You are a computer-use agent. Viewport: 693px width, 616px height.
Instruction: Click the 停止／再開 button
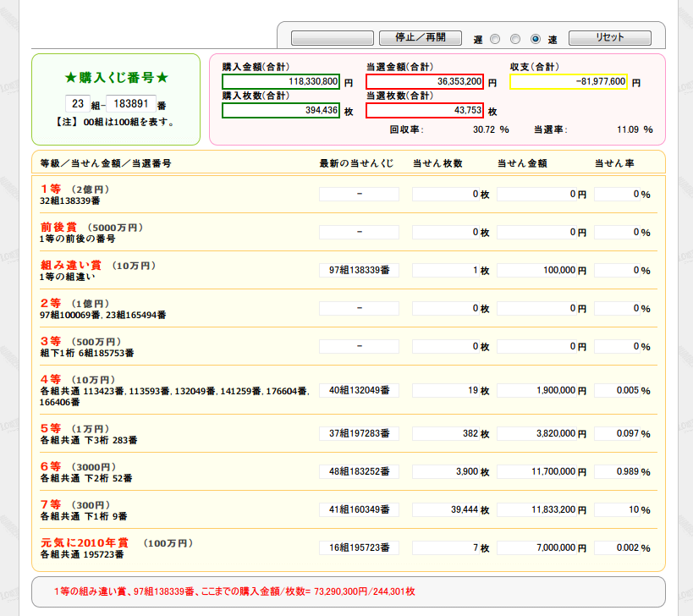(x=421, y=38)
